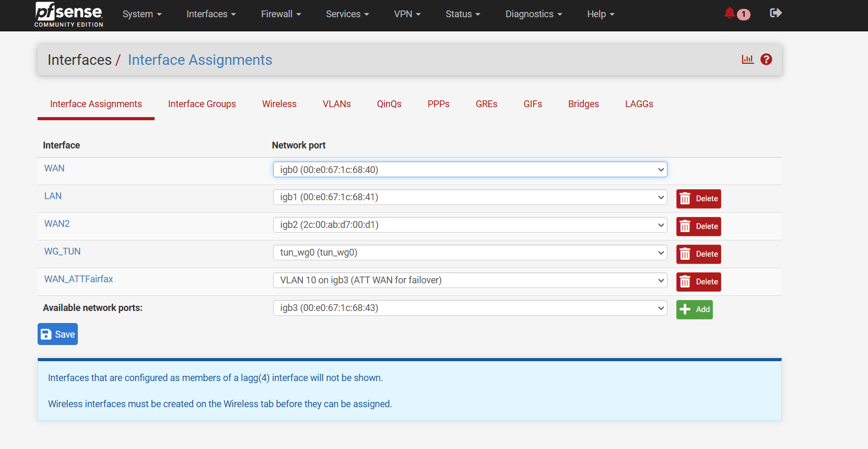This screenshot has width=868, height=449.
Task: Switch to the PPPs tab
Action: pos(439,104)
